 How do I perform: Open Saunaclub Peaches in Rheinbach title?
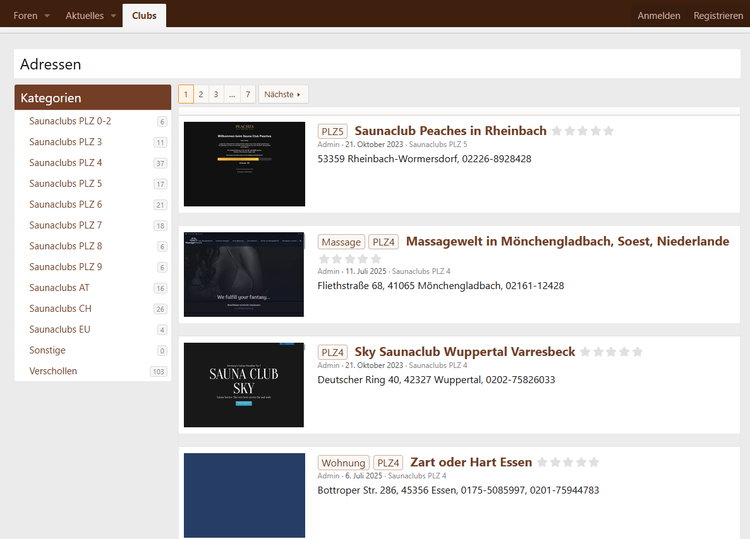pyautogui.click(x=450, y=131)
